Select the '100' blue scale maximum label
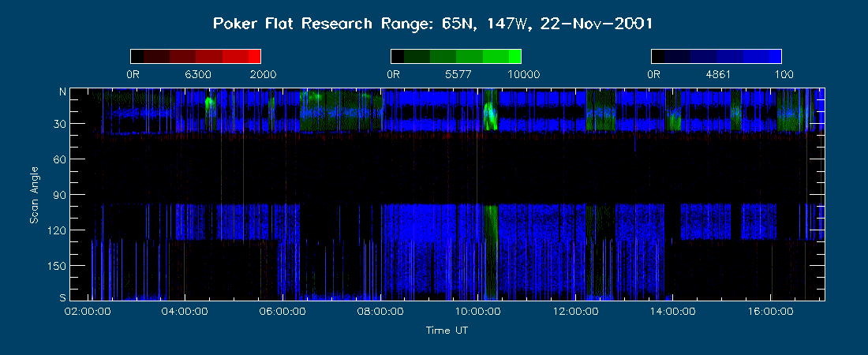The width and height of the screenshot is (868, 355). click(x=784, y=75)
